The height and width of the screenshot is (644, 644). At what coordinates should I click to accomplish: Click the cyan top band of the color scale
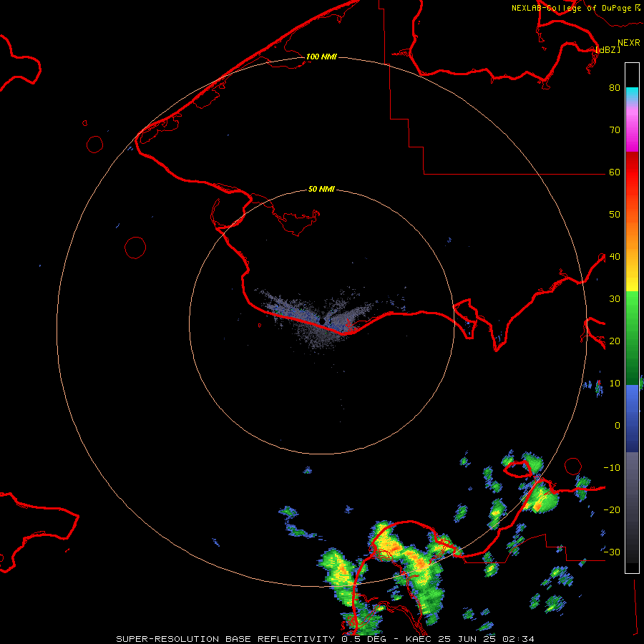632,94
